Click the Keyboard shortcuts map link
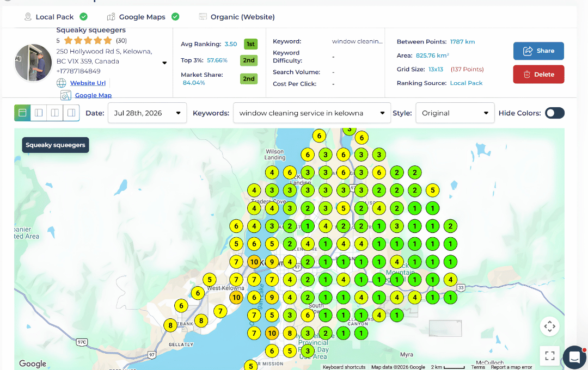The image size is (588, 370). click(344, 367)
